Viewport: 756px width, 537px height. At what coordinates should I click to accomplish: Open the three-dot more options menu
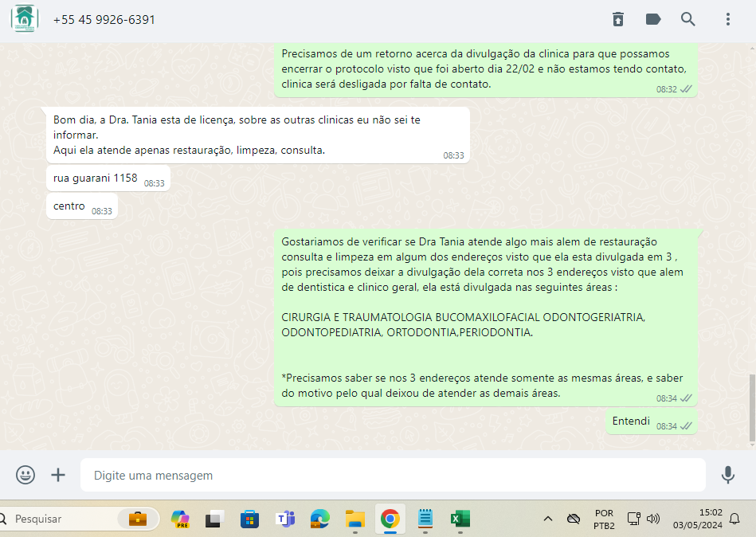pos(728,19)
